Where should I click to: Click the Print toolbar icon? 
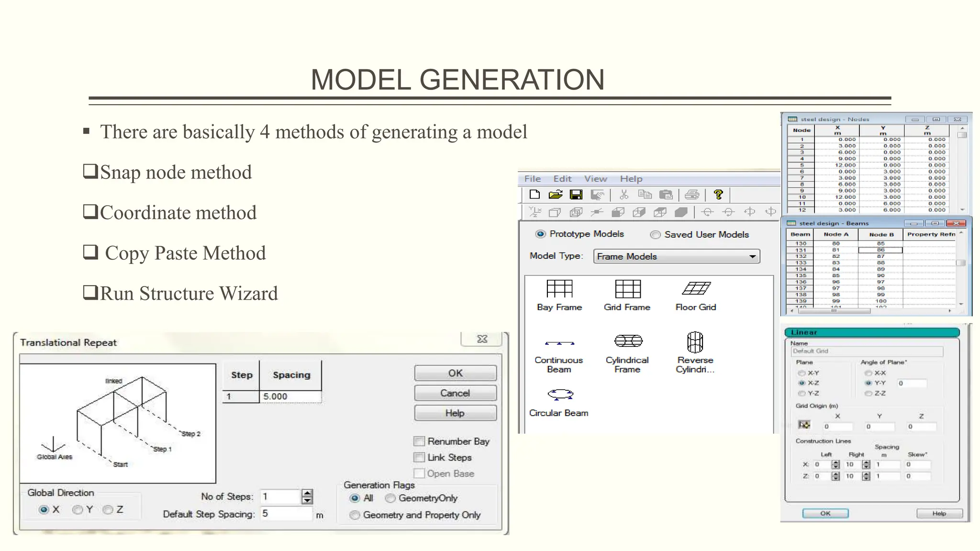[x=692, y=195]
